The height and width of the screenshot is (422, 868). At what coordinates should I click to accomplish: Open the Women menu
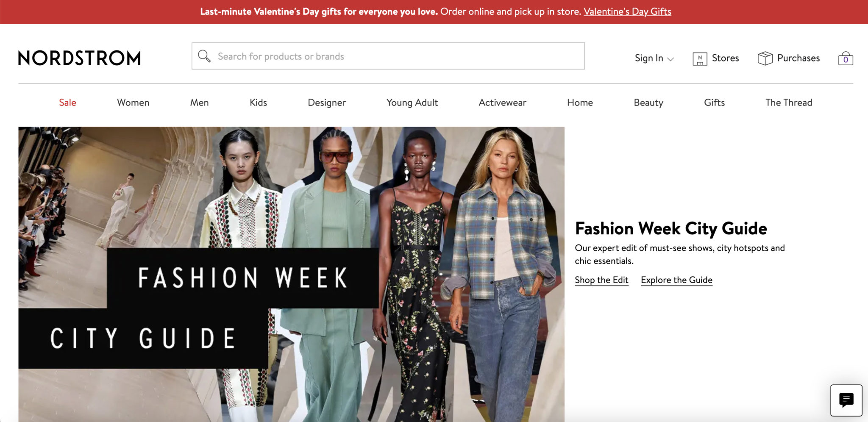coord(133,103)
